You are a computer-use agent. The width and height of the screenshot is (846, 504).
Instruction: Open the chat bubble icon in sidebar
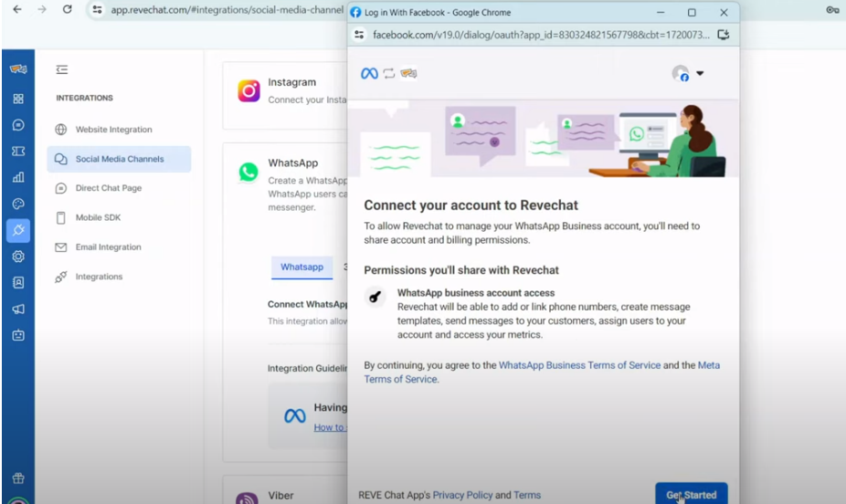pos(18,125)
